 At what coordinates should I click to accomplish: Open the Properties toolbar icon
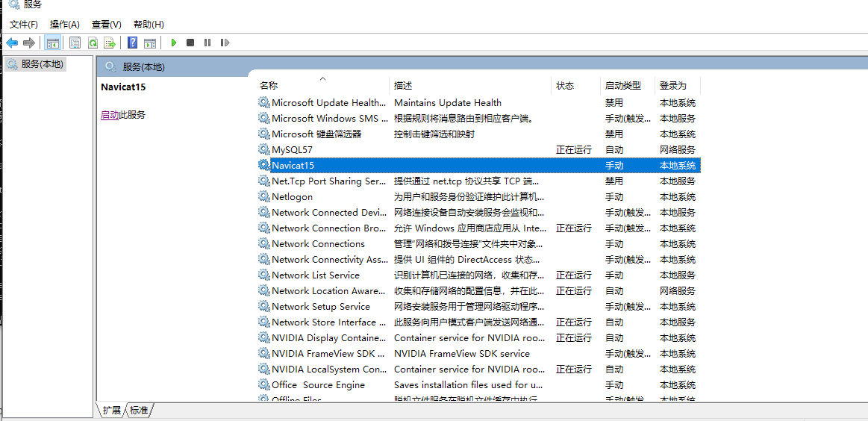click(75, 43)
